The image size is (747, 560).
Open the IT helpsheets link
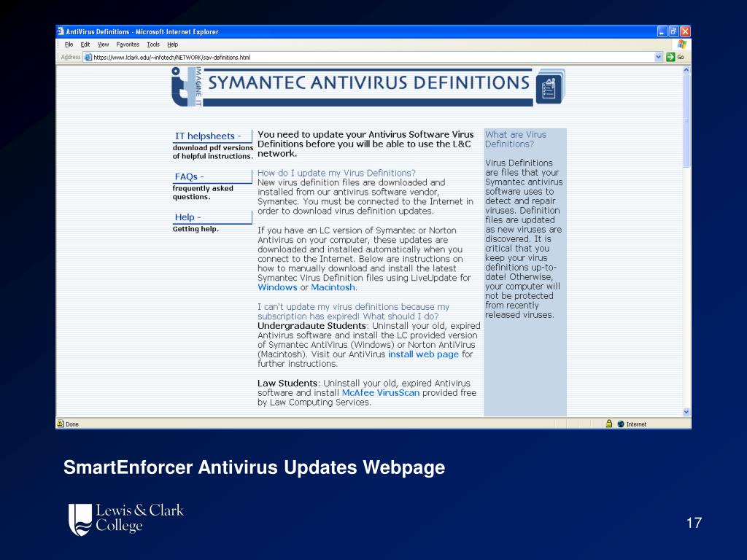(208, 136)
